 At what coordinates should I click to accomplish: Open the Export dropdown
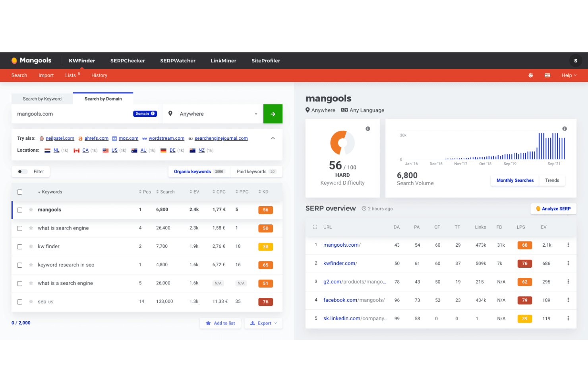(263, 323)
